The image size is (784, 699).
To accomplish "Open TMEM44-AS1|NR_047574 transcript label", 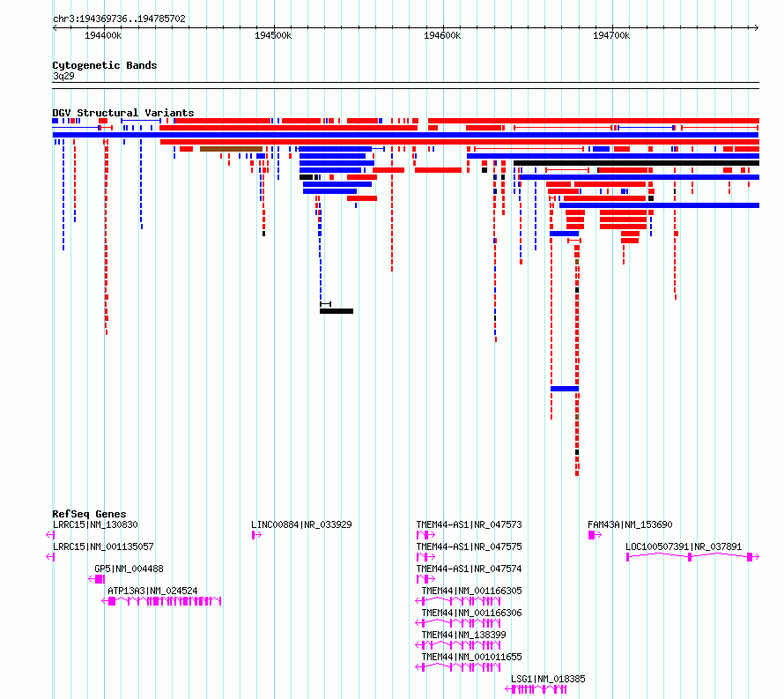I will (469, 569).
